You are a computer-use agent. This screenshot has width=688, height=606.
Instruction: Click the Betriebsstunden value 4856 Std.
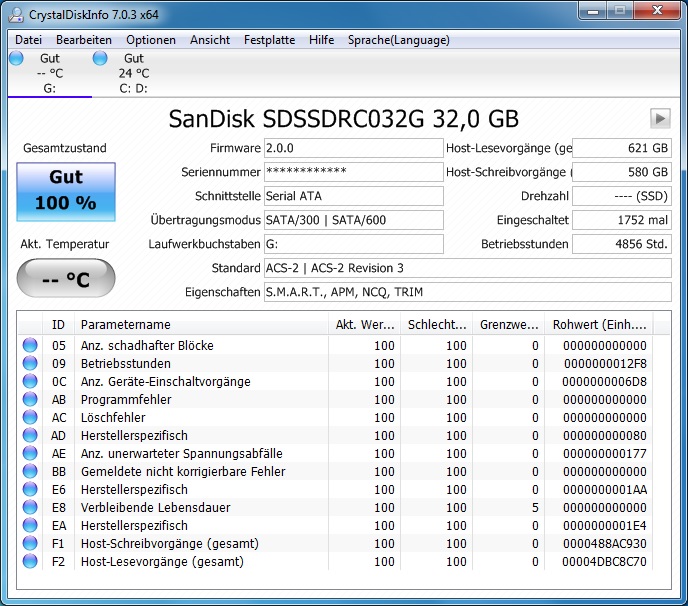point(622,244)
